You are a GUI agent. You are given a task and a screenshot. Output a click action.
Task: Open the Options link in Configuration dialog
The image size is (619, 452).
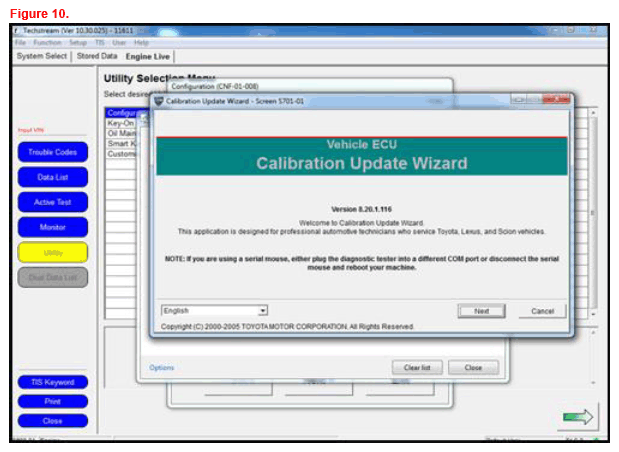click(x=161, y=368)
